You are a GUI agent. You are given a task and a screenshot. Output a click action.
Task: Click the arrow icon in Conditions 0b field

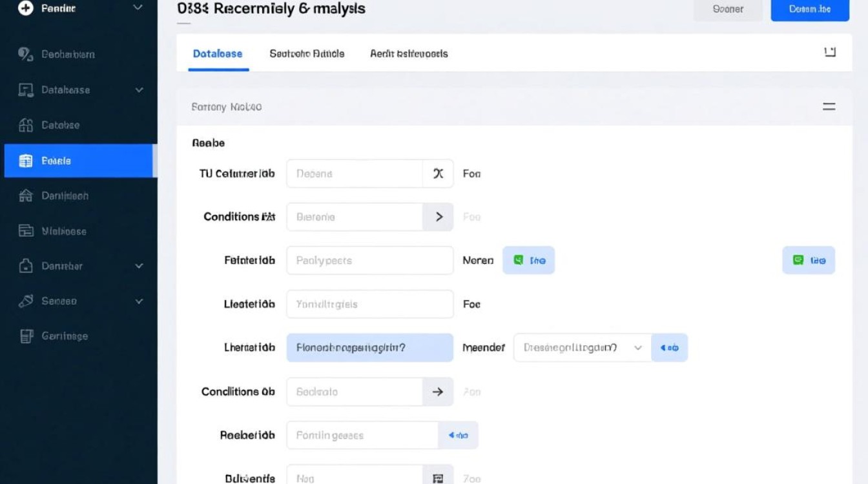438,392
